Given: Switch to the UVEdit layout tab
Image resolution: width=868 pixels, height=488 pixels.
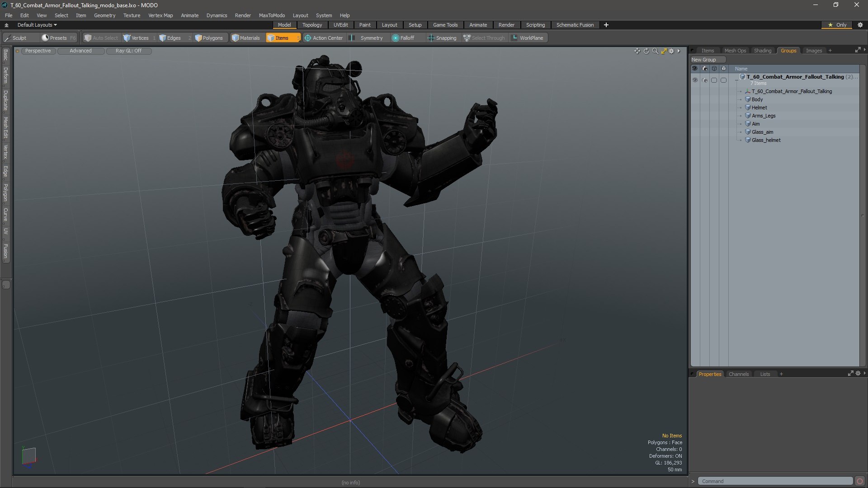Looking at the screenshot, I should click(x=340, y=25).
